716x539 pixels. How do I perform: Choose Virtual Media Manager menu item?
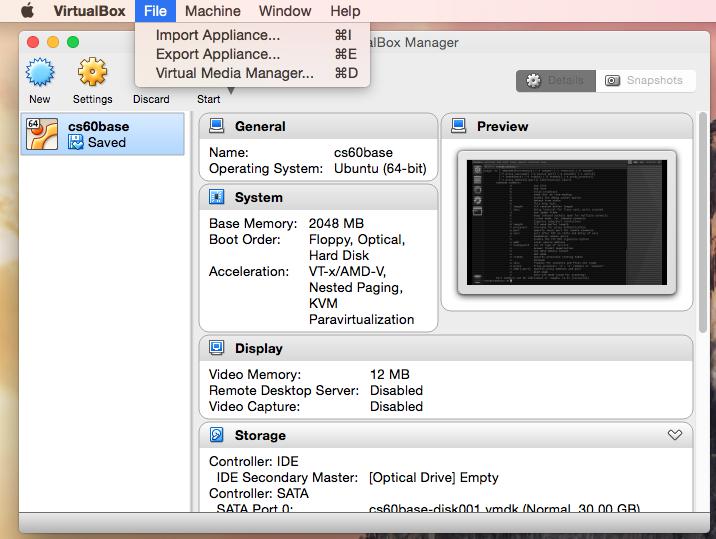tap(253, 73)
